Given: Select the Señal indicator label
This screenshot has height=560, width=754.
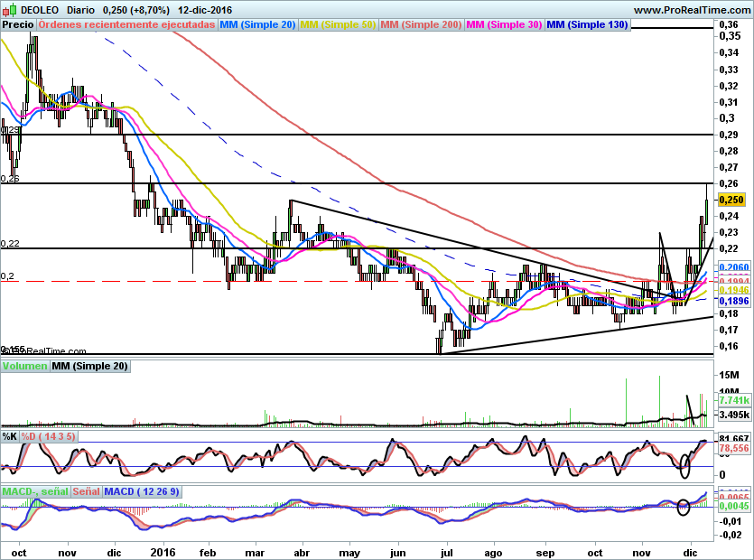Looking at the screenshot, I should tap(87, 491).
